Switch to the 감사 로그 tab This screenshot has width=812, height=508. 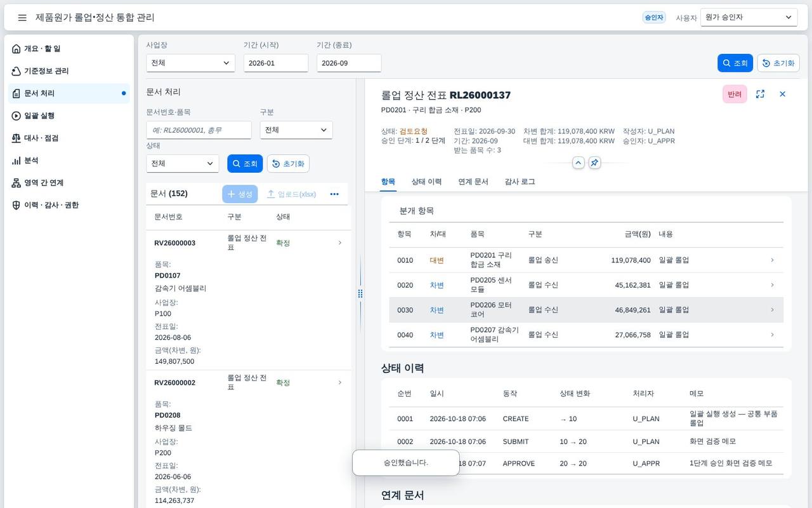point(520,182)
